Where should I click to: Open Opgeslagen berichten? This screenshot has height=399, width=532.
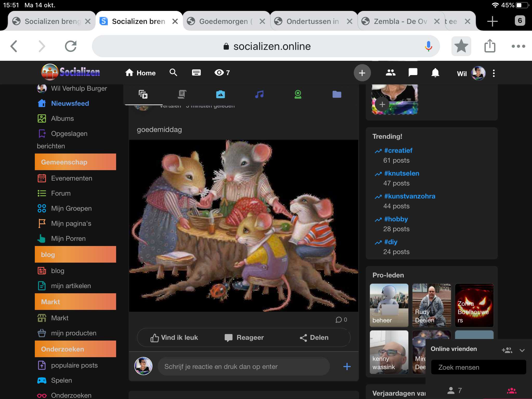62,140
